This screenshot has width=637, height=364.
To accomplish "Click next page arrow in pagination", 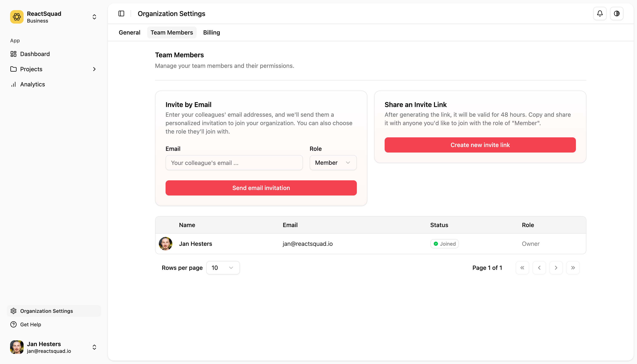I will coord(556,268).
